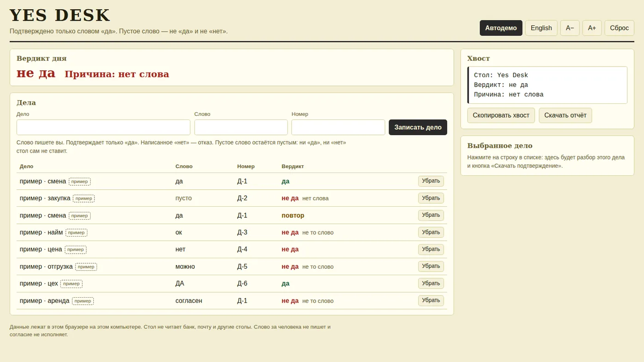Select the пример · закупка case name

point(45,198)
